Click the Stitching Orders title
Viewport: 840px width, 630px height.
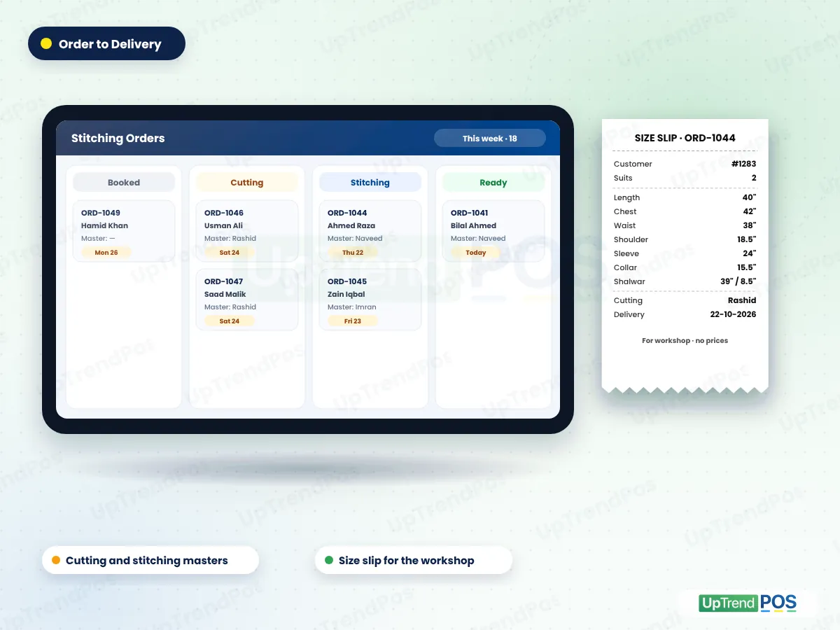[118, 138]
